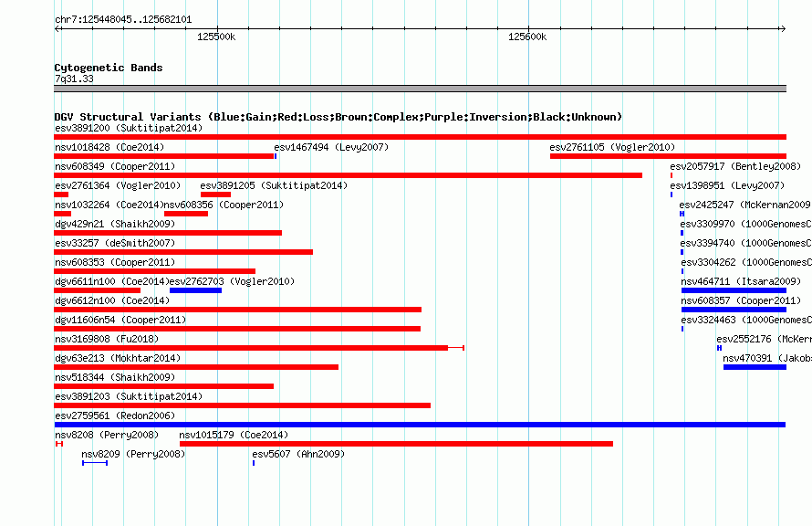Click nsv518344 (Shaikh2009) label
Image resolution: width=812 pixels, height=526 pixels.
pos(115,377)
